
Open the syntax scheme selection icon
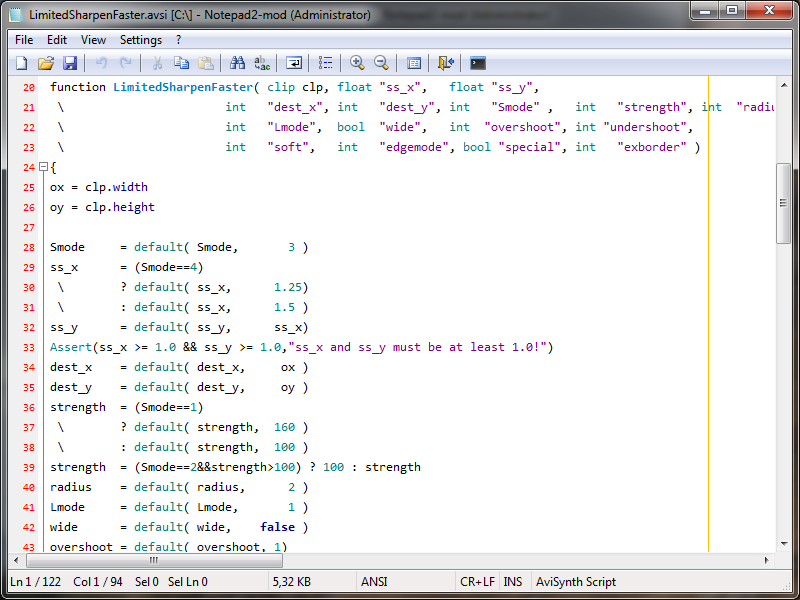[414, 63]
